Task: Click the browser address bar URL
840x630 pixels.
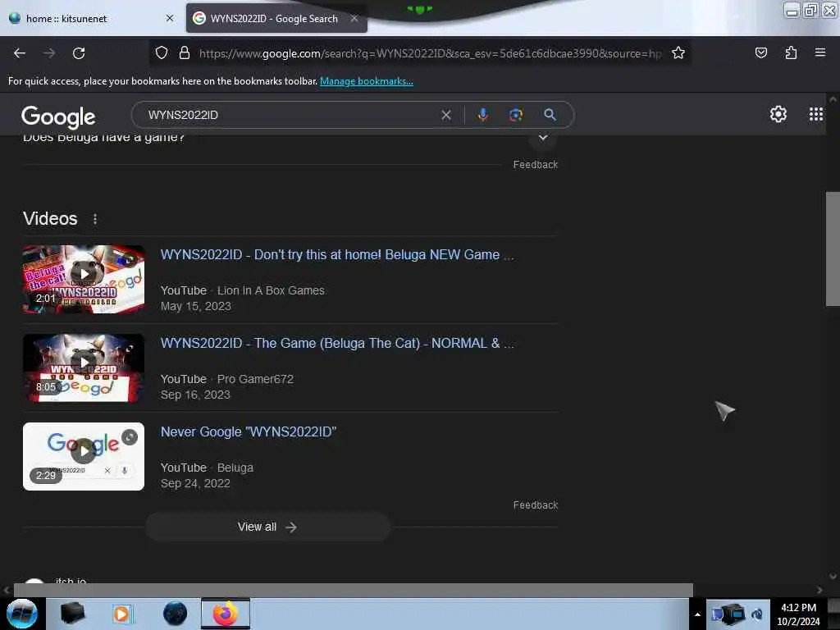Action: tap(430, 53)
